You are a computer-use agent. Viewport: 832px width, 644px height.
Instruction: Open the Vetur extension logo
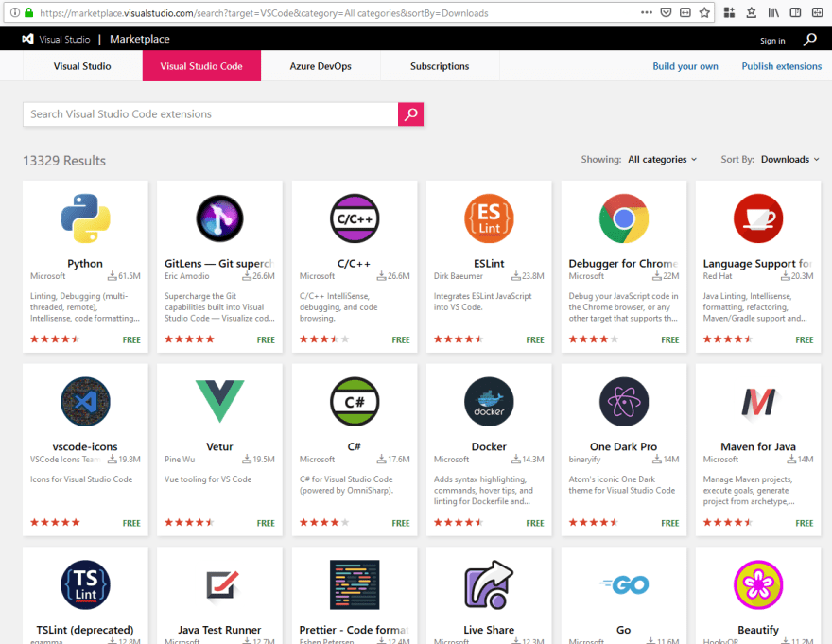[x=219, y=401]
